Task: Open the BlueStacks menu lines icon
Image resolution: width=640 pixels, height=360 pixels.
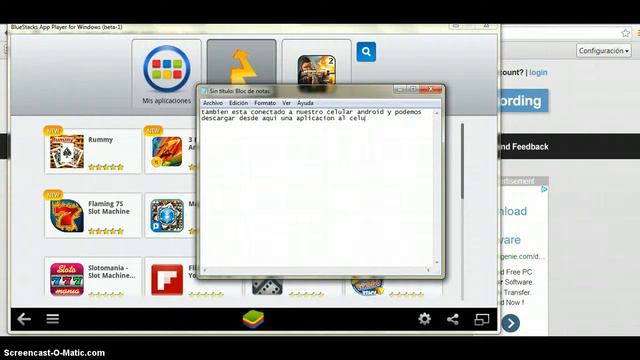Action: 53,319
